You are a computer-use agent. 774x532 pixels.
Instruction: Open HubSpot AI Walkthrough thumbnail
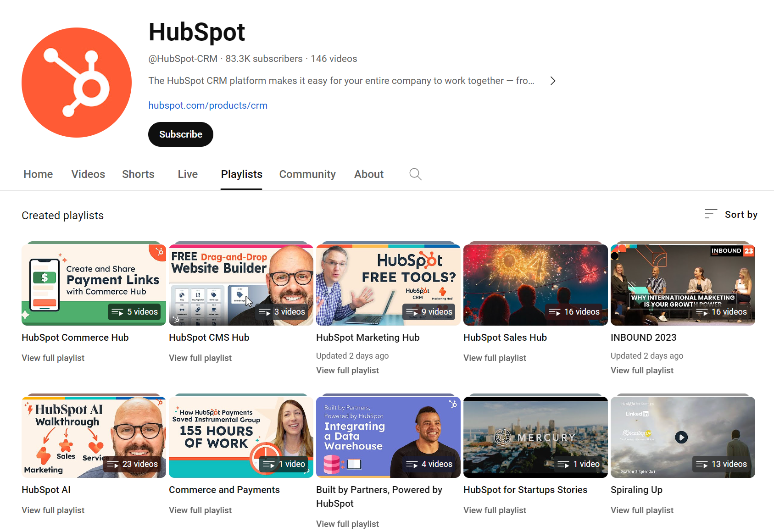coord(94,437)
